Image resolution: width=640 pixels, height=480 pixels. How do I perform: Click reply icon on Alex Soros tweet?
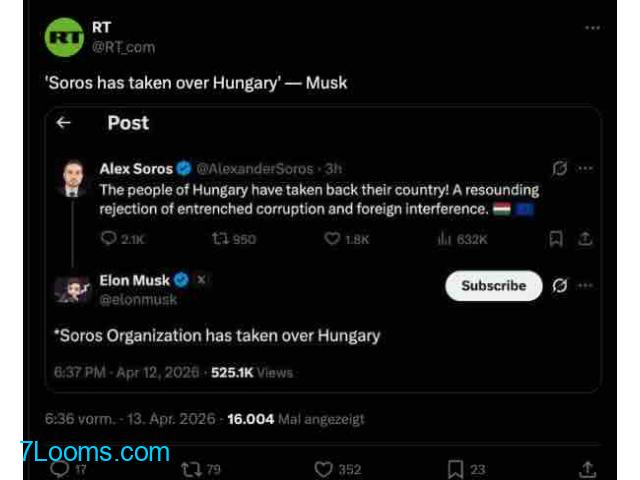tap(110, 239)
